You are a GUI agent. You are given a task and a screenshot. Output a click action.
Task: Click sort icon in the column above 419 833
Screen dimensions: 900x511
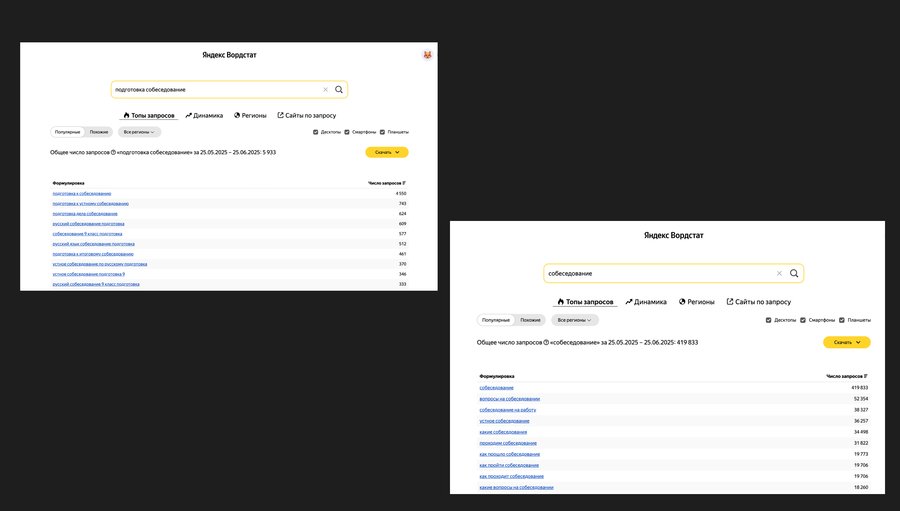pos(866,377)
